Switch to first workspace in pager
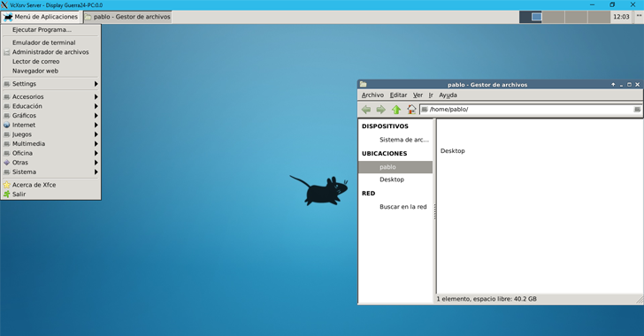The image size is (644, 336). [531, 17]
